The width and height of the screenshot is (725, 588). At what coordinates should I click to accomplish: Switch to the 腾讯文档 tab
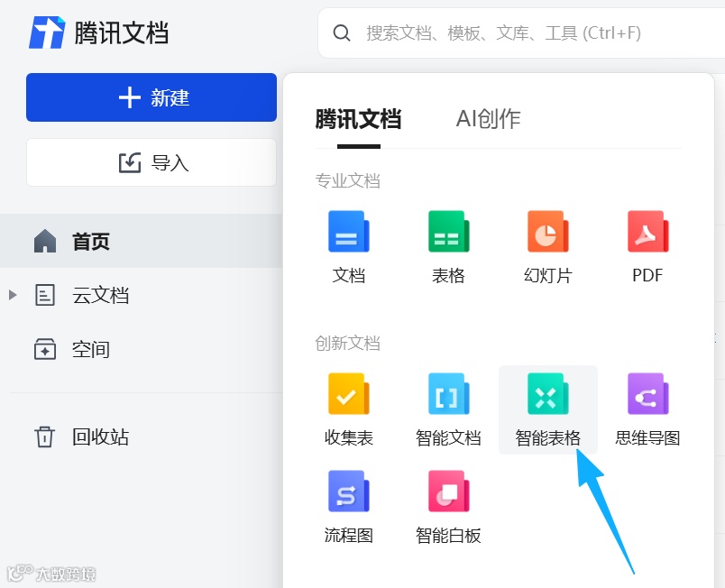[358, 119]
